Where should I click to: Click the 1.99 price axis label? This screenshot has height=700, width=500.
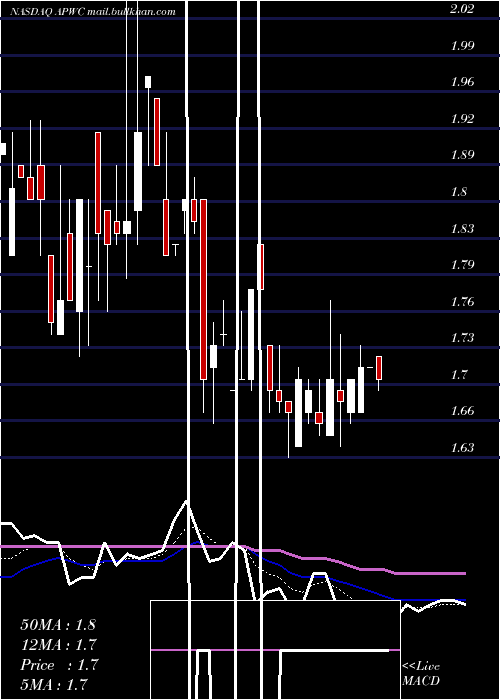click(x=462, y=46)
